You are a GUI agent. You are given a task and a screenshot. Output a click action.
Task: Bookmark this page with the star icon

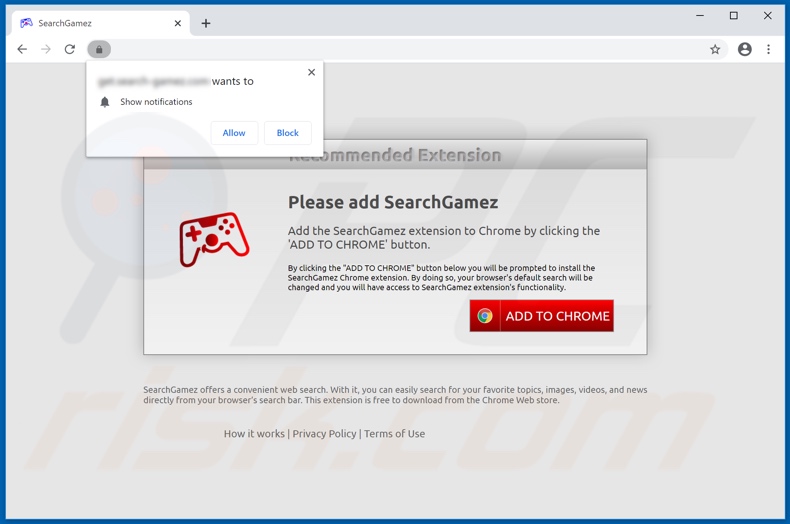click(x=715, y=49)
